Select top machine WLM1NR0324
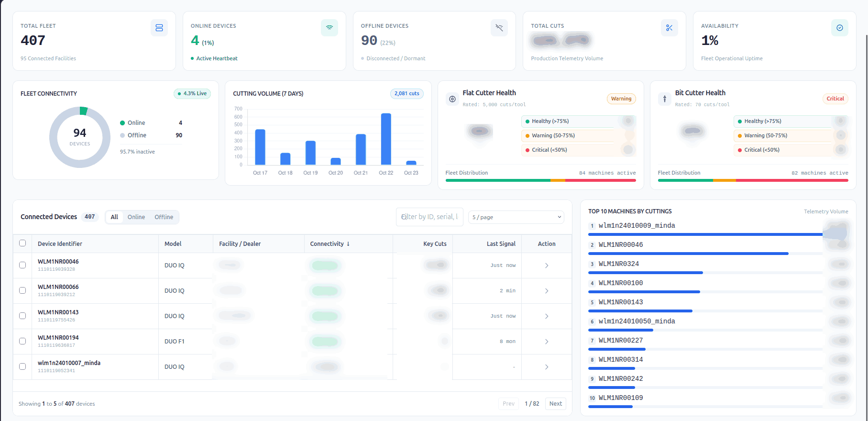Screen dimensions: 868x421 (619, 264)
